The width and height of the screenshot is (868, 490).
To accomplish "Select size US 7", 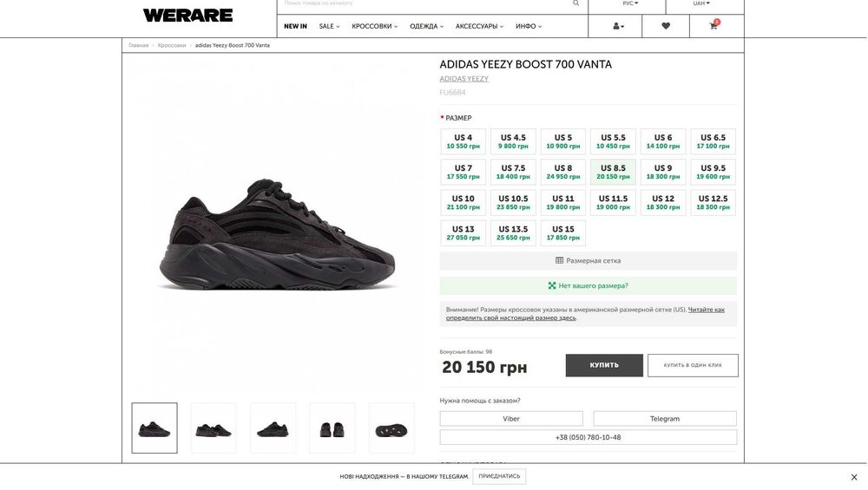I will pyautogui.click(x=464, y=172).
